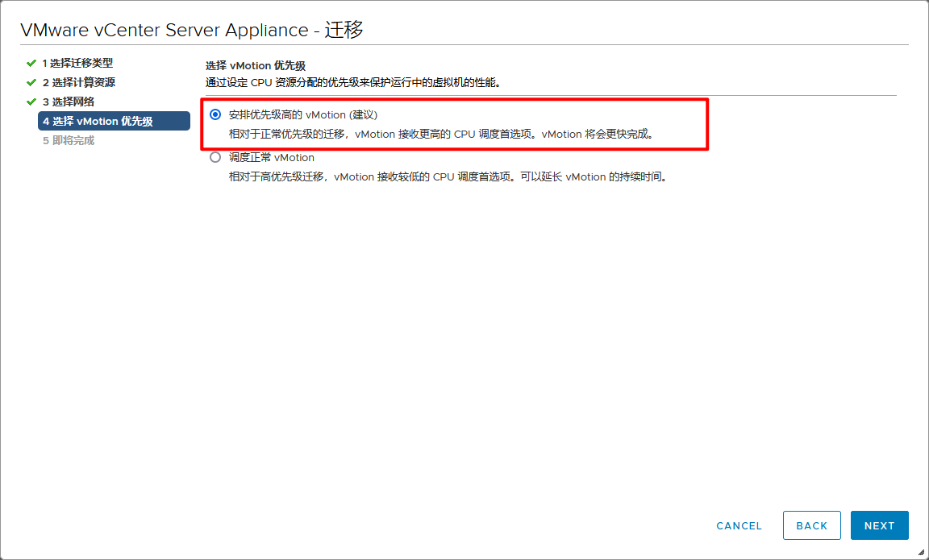The width and height of the screenshot is (929, 560).
Task: Click the high-priority vMotion description text
Action: (442, 135)
